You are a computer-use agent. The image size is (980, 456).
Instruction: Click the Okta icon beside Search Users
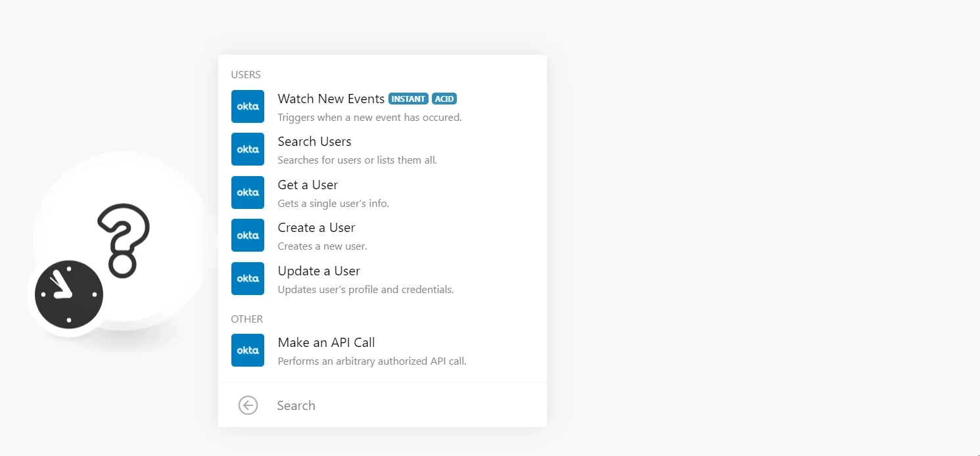[248, 149]
